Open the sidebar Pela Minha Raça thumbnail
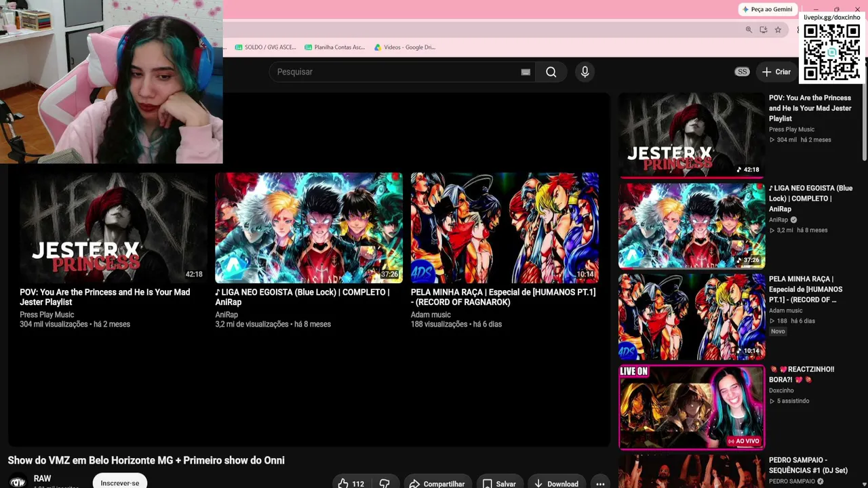Screen dimensions: 868x488 (x=691, y=316)
